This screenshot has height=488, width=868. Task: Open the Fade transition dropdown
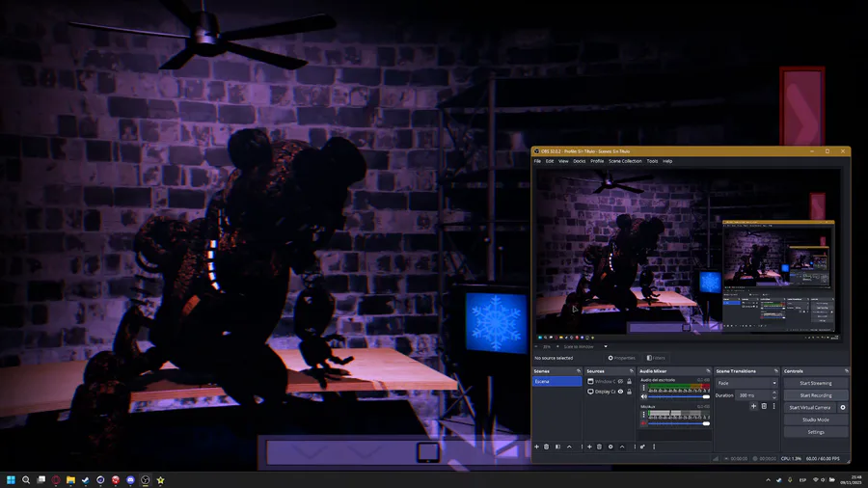746,383
